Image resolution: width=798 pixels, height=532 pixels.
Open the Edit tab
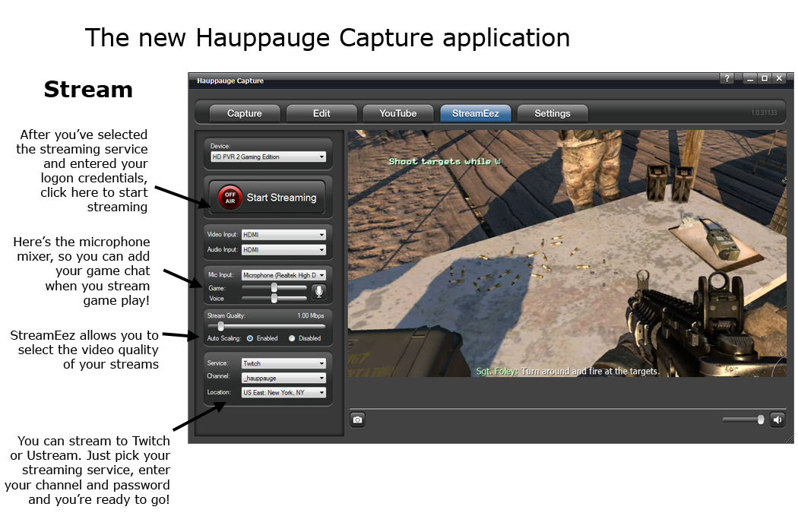pos(321,113)
